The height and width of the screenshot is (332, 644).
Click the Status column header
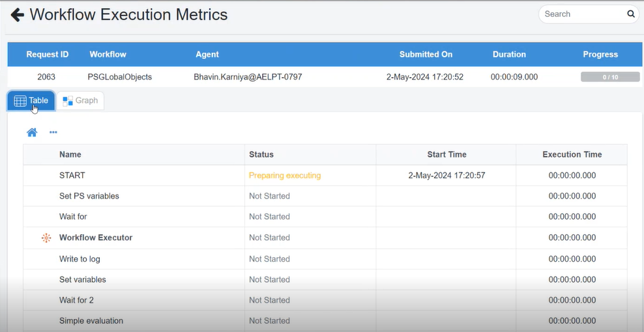(x=261, y=155)
